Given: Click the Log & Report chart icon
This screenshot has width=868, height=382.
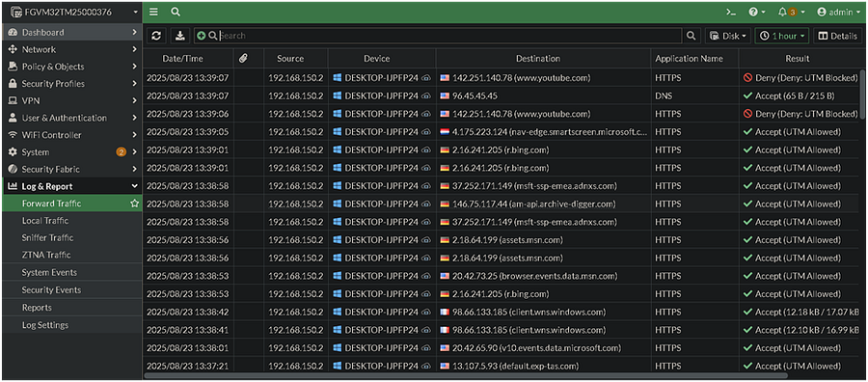Looking at the screenshot, I should click(13, 186).
